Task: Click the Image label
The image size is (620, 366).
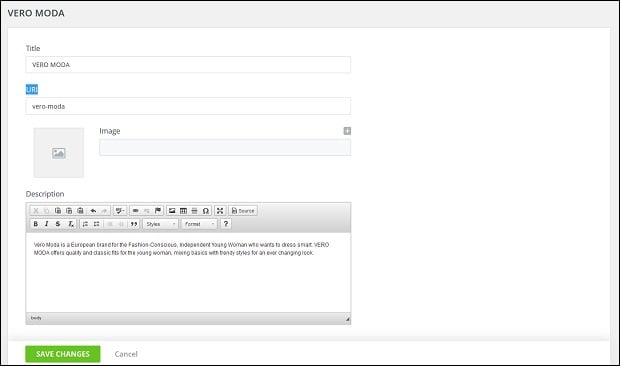Action: coord(110,131)
